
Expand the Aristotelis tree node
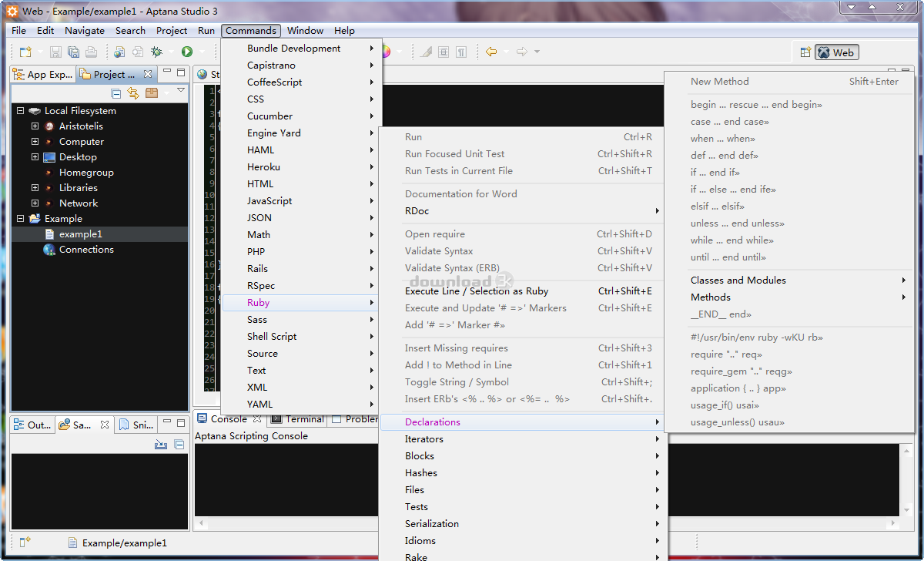[35, 126]
